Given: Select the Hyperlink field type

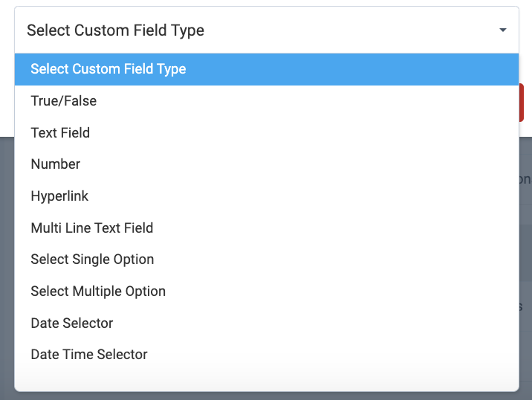Looking at the screenshot, I should [59, 196].
